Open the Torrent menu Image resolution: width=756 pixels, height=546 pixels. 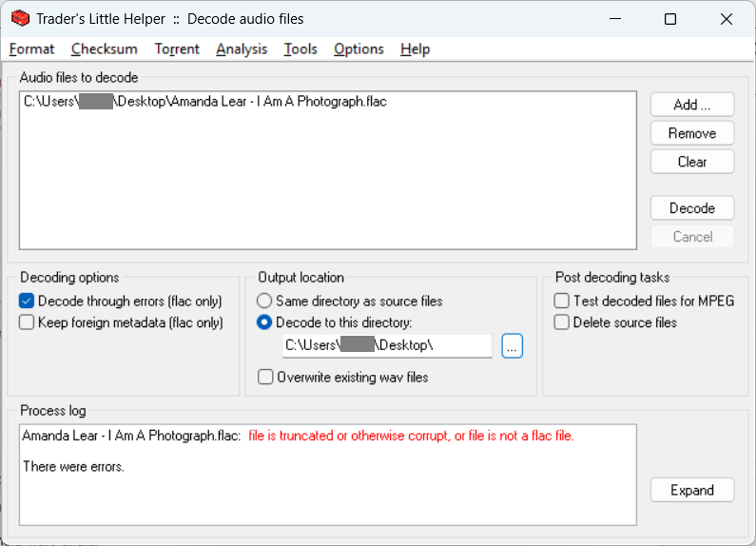177,49
